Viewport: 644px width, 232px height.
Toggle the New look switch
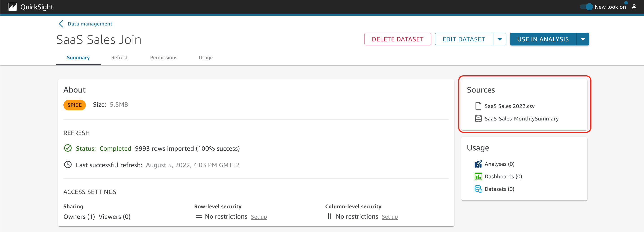click(586, 7)
